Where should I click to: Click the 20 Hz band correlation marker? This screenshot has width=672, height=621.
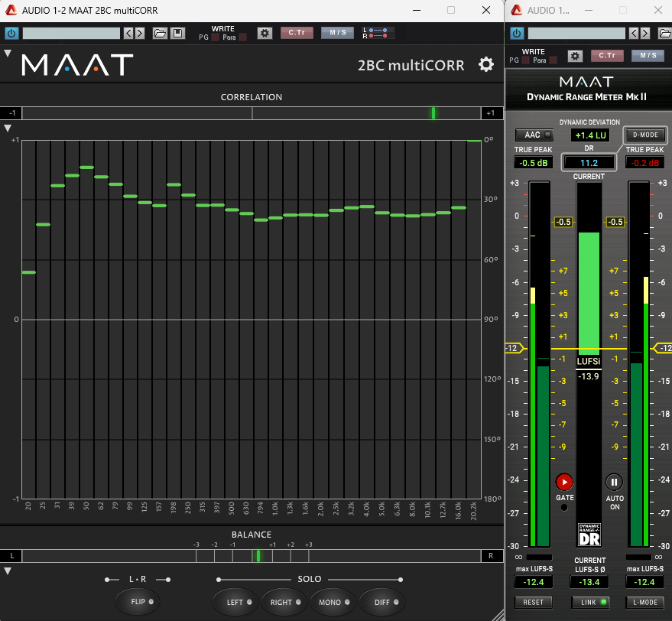click(29, 272)
